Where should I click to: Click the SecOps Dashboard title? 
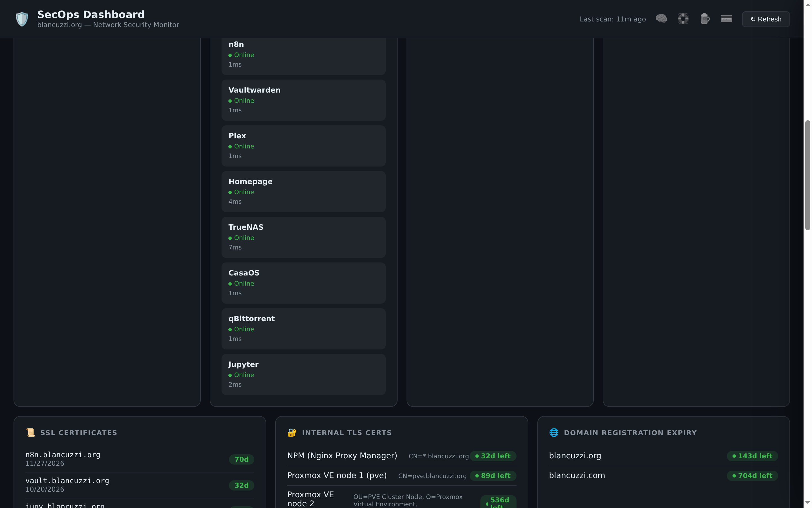91,14
